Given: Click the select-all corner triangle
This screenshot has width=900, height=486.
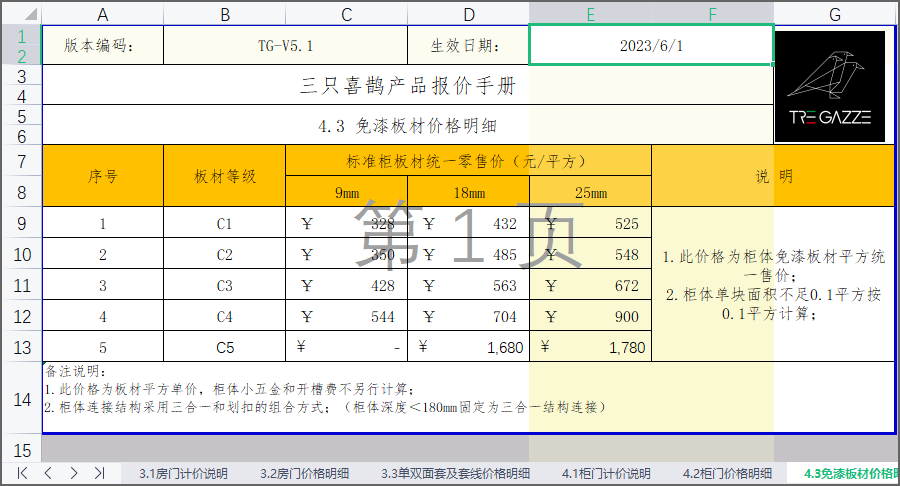Looking at the screenshot, I should click(31, 14).
